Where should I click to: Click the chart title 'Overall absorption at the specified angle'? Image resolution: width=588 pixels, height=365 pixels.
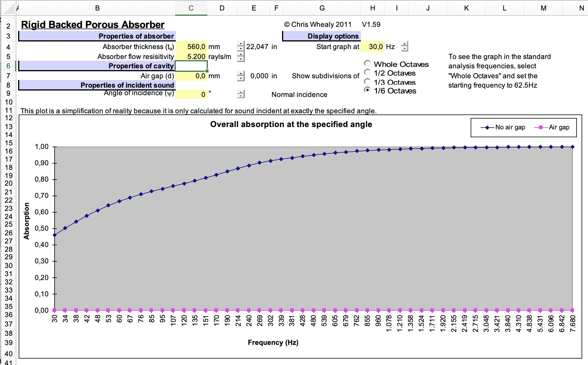291,124
